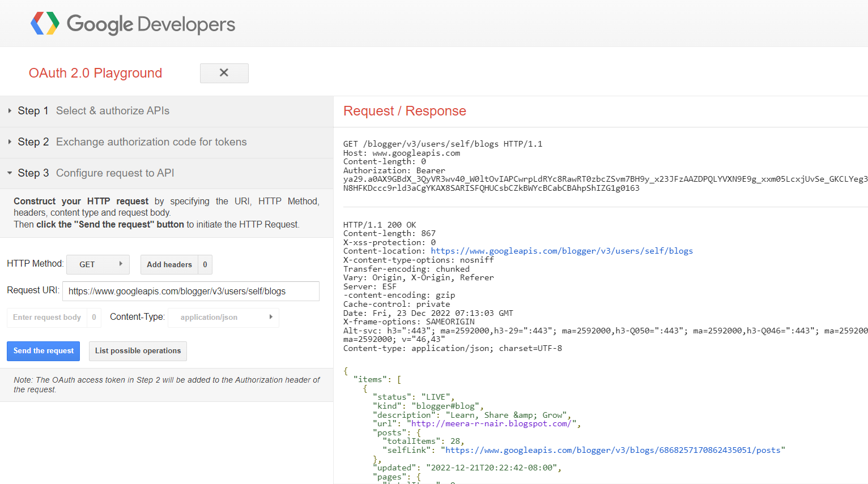The image size is (868, 484).
Task: Click the "Cache-control: private" line
Action: pyautogui.click(x=397, y=304)
